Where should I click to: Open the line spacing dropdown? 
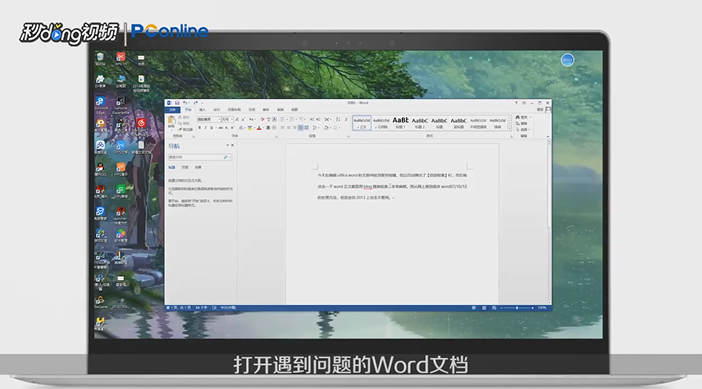click(x=316, y=128)
